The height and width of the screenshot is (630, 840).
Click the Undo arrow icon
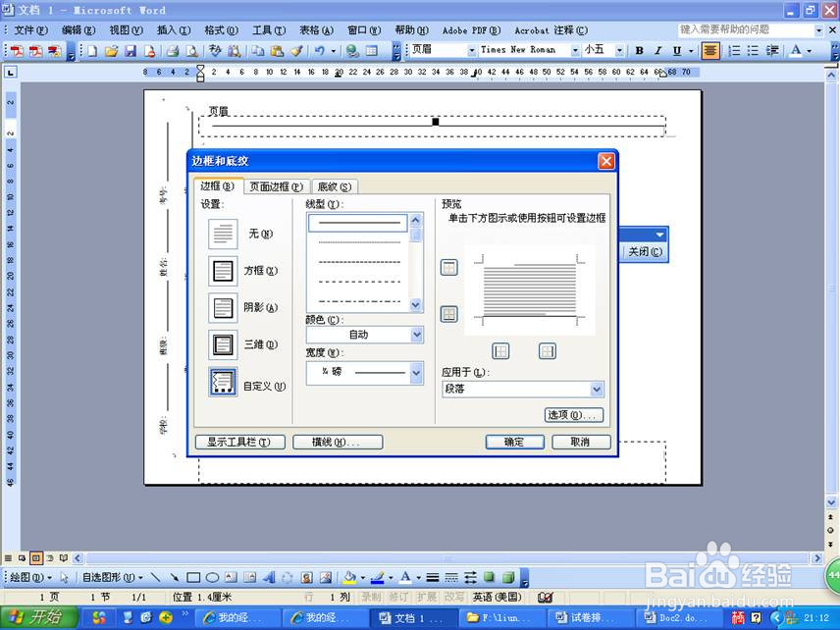(320, 51)
